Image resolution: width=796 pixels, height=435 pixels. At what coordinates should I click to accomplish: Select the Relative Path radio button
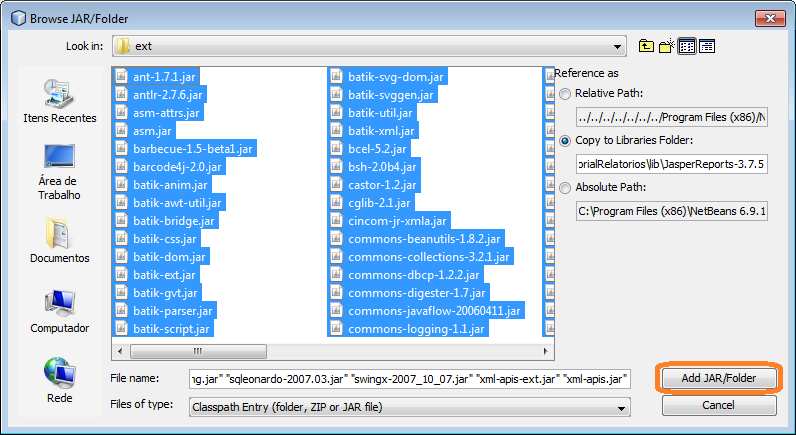pos(567,93)
